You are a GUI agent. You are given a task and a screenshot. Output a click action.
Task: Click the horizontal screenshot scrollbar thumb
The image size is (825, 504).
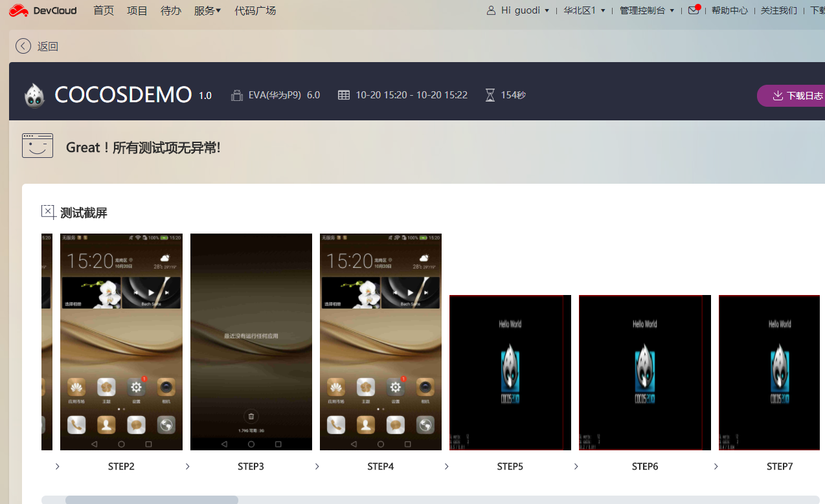[152, 499]
